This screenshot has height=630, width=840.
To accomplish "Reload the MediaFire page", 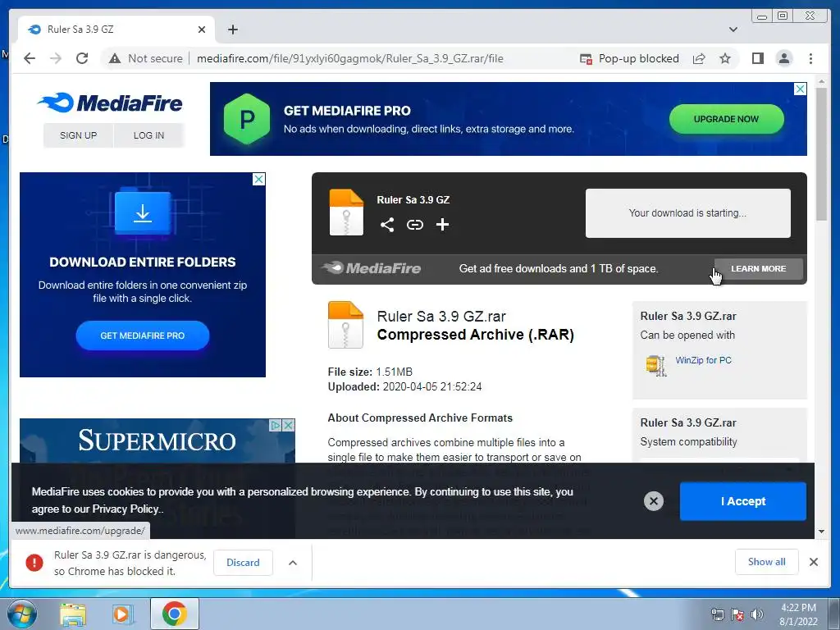I will pos(82,58).
